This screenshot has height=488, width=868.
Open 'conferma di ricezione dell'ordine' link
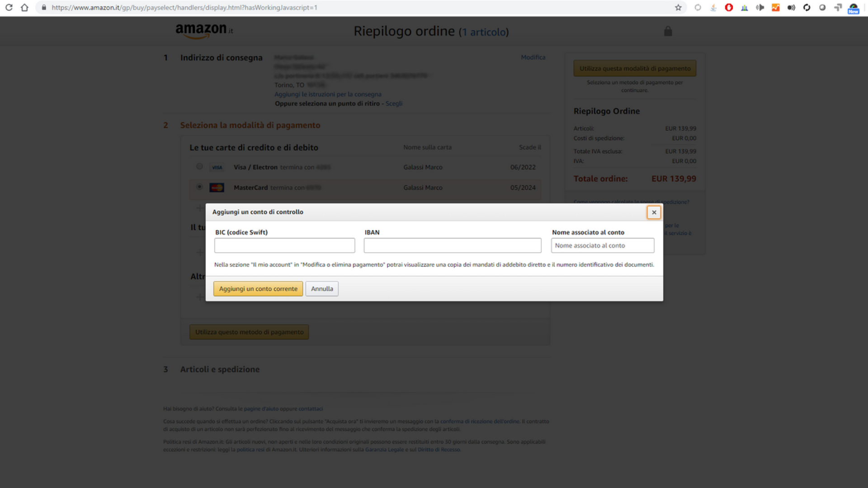pyautogui.click(x=480, y=421)
